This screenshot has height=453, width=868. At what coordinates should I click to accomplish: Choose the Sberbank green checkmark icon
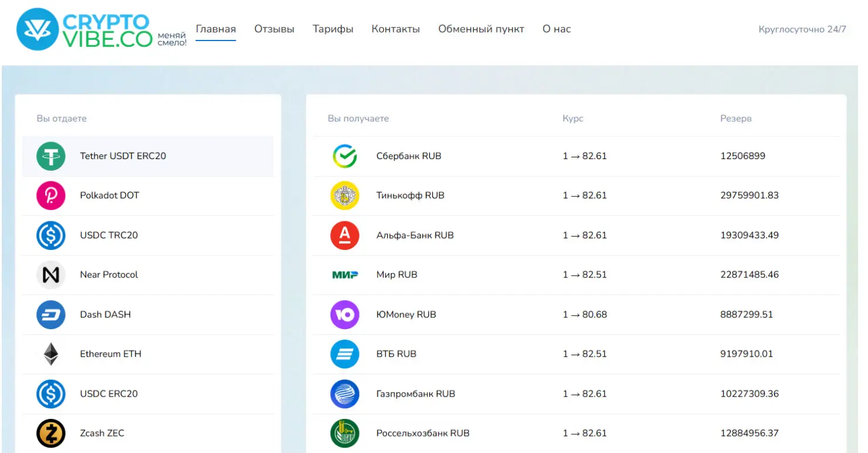point(345,156)
